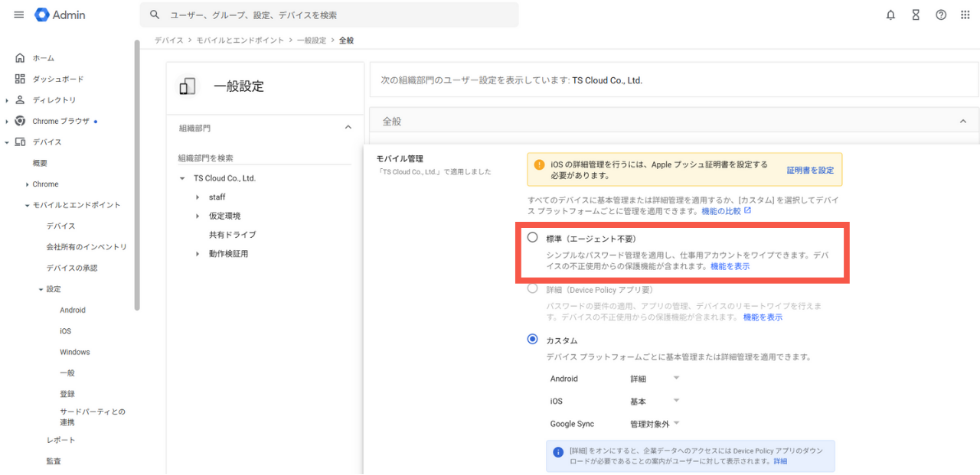Select the 標準（エージェント不要） radio button
This screenshot has height=475, width=980.
[533, 238]
